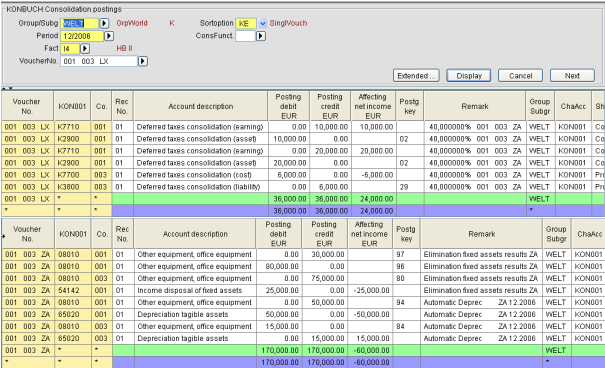Click the VoucherNo. input field
Viewport: 605px width, 368px height.
tap(99, 61)
